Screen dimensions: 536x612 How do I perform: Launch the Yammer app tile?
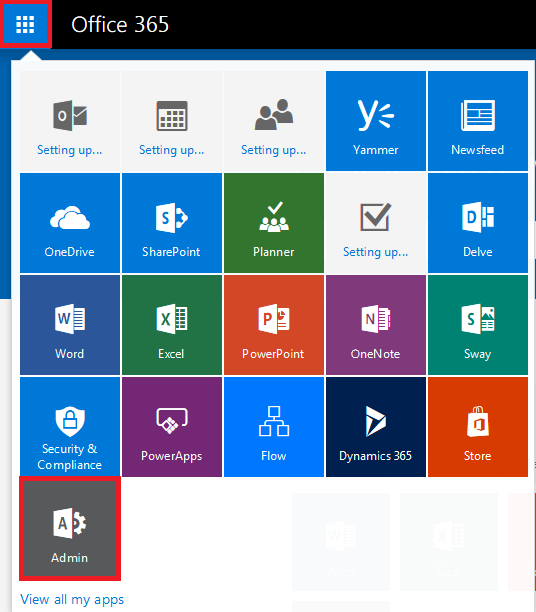[x=376, y=121]
